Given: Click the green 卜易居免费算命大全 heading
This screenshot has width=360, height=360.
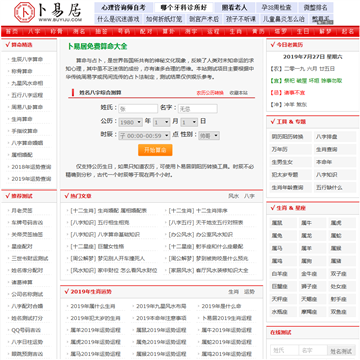Looking at the screenshot, I should pos(97,46).
